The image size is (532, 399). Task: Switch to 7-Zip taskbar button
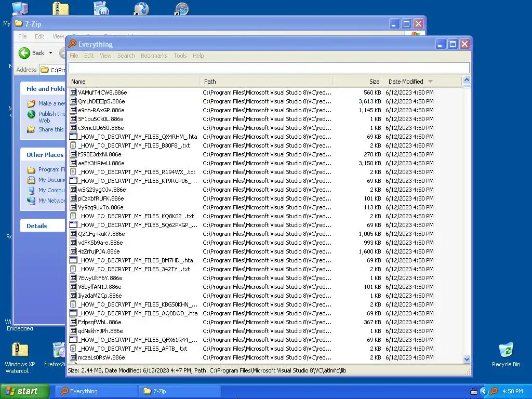coord(179,391)
